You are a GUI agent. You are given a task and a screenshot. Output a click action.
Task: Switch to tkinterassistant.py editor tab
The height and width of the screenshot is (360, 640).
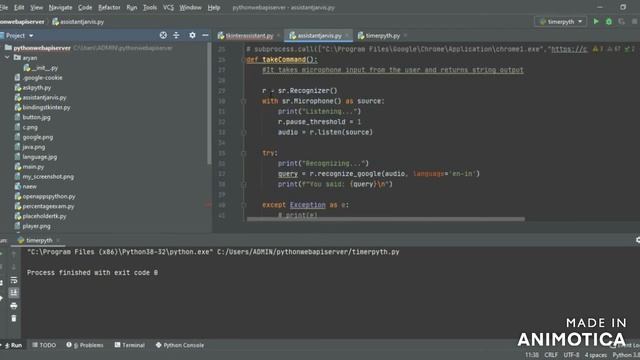tap(249, 36)
